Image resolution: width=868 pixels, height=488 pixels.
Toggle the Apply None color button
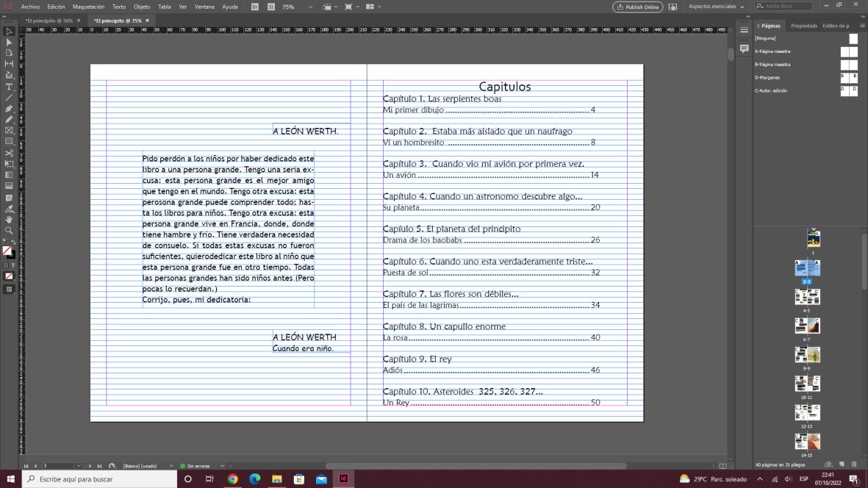9,276
